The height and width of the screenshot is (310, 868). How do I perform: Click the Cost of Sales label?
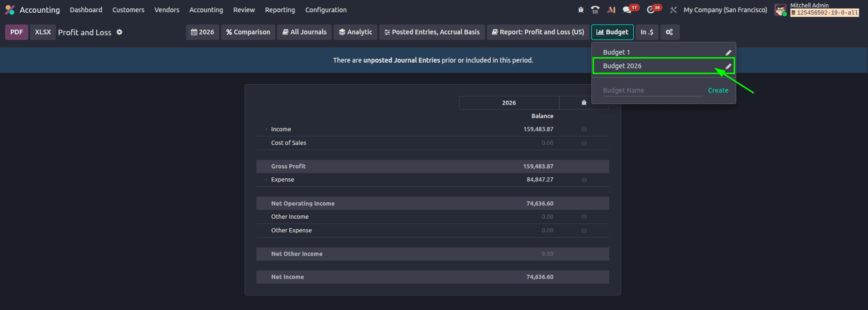[289, 143]
